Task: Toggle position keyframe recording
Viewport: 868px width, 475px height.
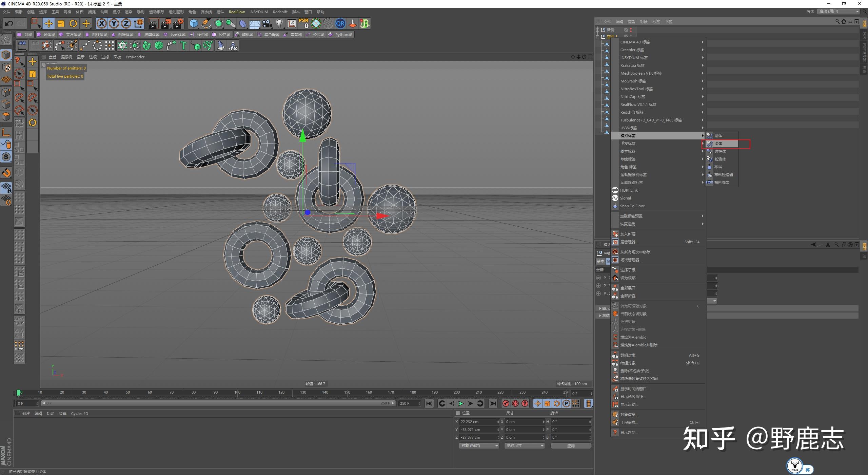Action: (538, 403)
